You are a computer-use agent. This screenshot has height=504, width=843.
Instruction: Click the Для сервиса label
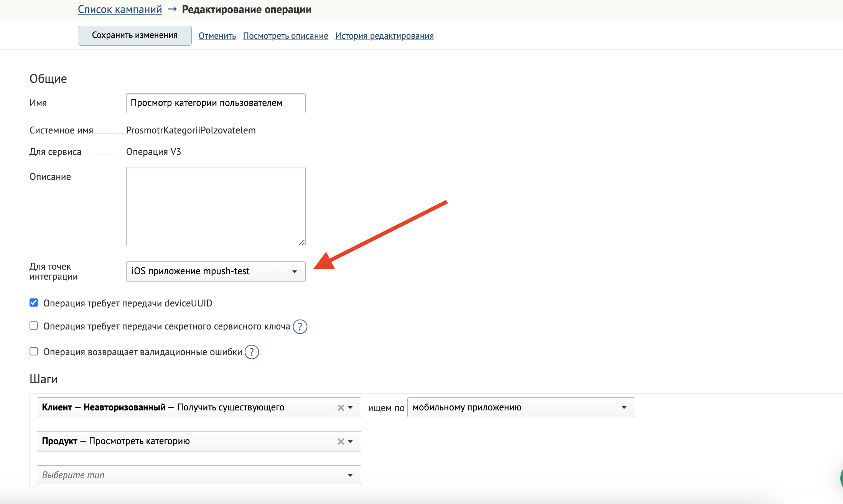(56, 152)
